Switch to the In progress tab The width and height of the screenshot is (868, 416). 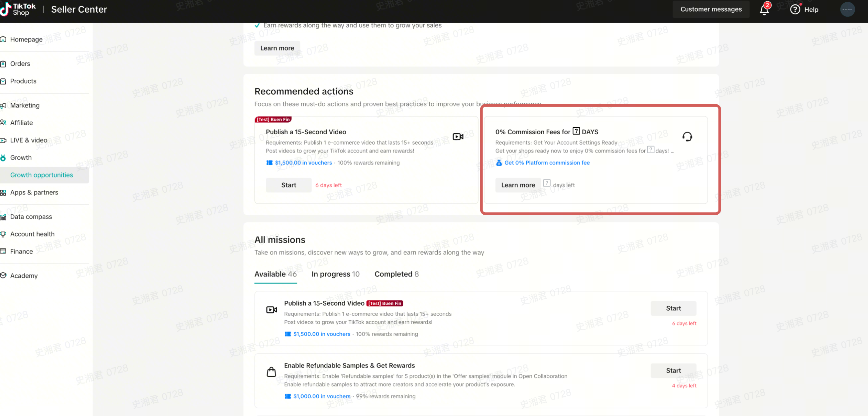tap(335, 274)
